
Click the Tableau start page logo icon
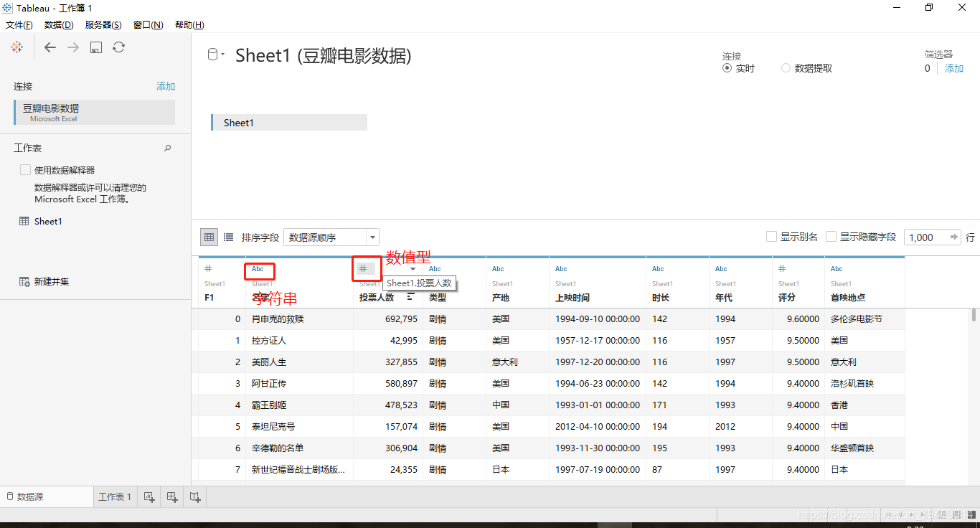[17, 47]
